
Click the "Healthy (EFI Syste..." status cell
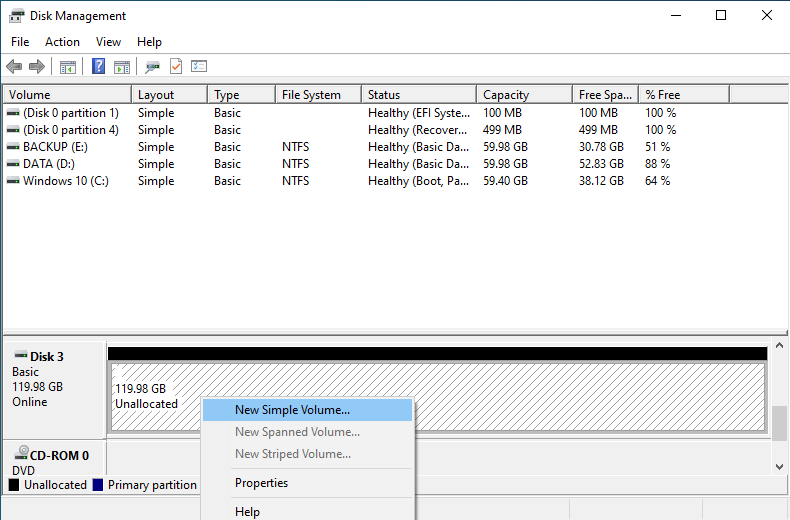click(x=419, y=113)
